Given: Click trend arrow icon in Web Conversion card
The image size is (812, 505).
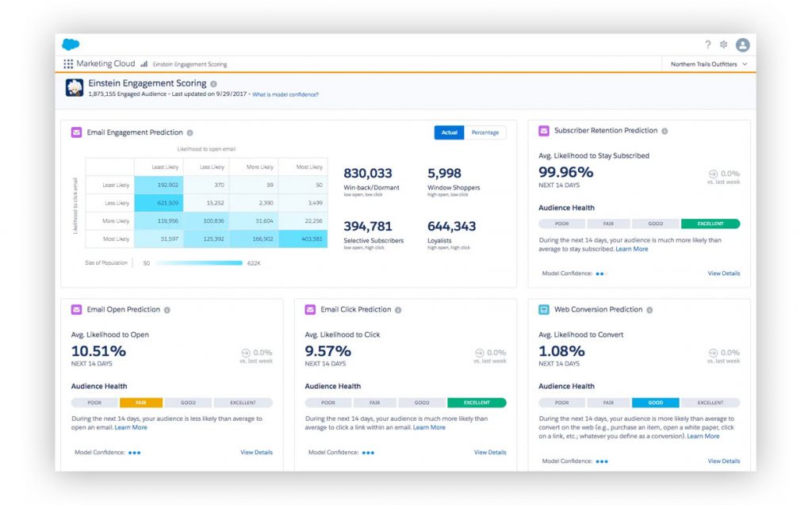Looking at the screenshot, I should point(713,353).
